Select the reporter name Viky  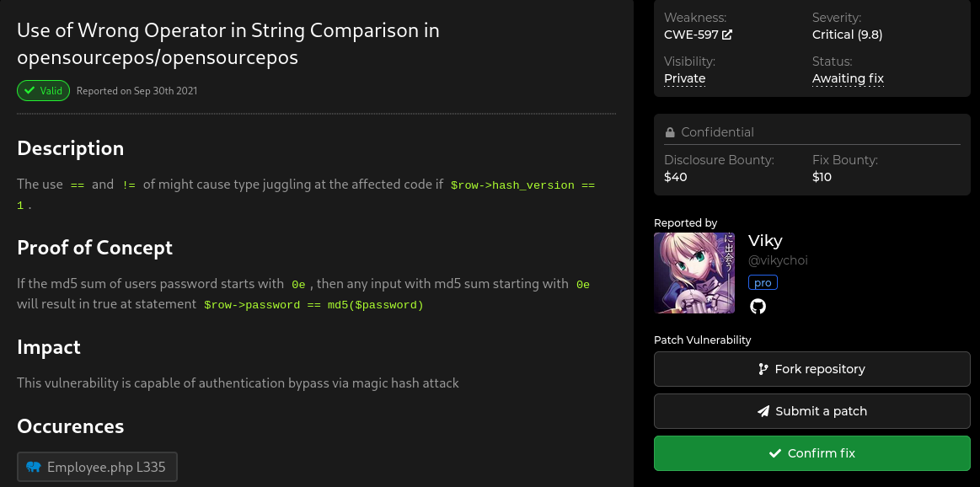[x=764, y=241]
